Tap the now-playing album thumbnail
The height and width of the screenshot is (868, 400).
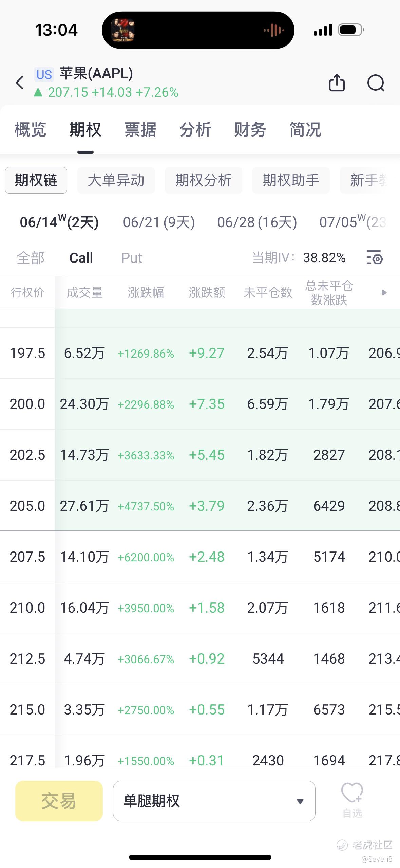pos(123,30)
